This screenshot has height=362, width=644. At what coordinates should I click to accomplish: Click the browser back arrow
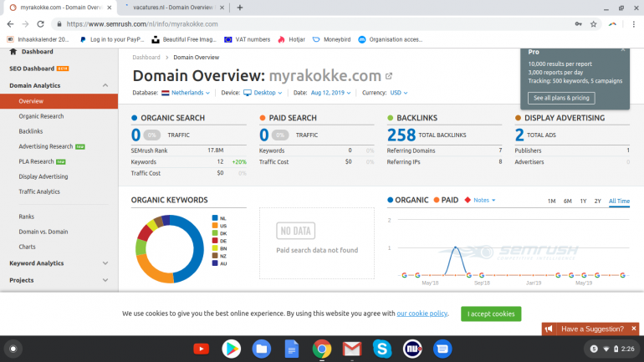pyautogui.click(x=10, y=24)
